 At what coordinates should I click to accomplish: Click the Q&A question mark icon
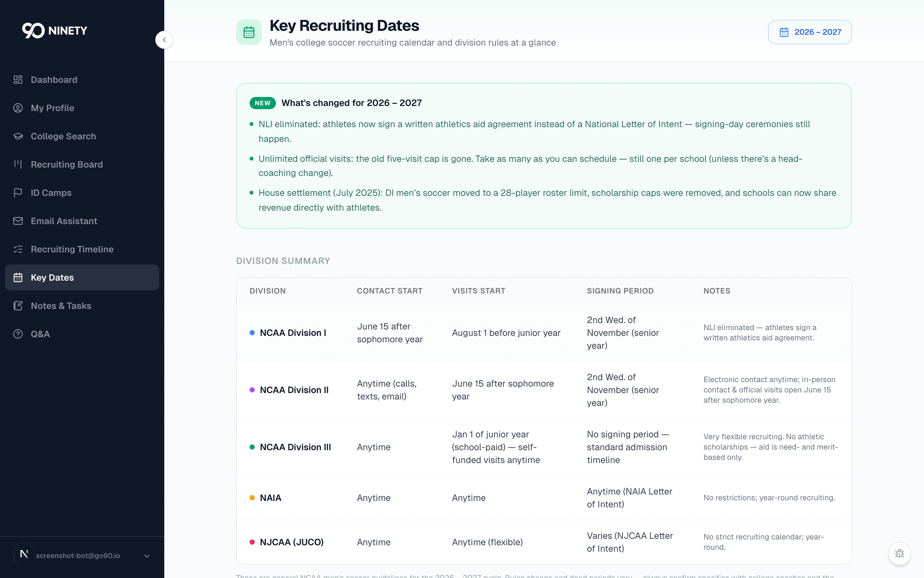pos(18,334)
